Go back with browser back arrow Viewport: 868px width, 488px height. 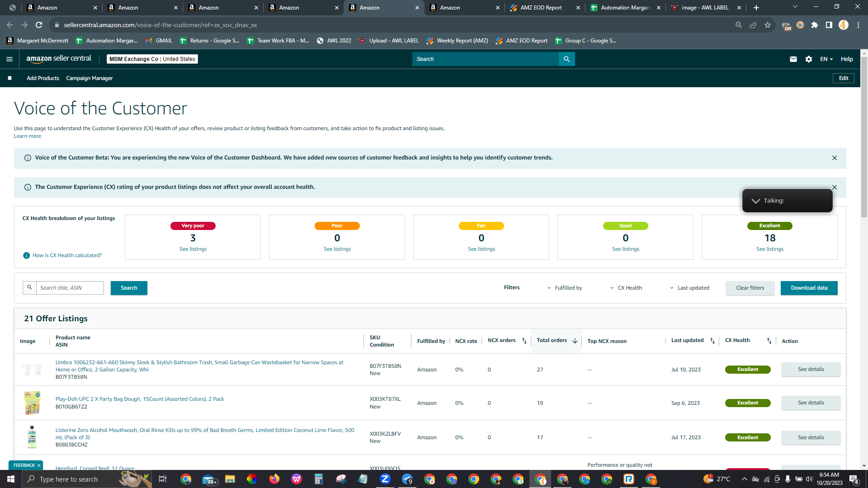(10, 25)
